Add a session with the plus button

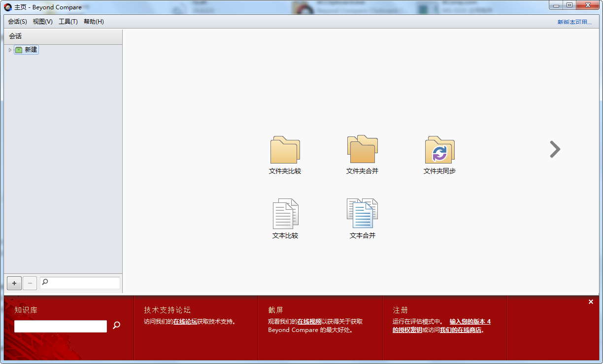pyautogui.click(x=14, y=283)
